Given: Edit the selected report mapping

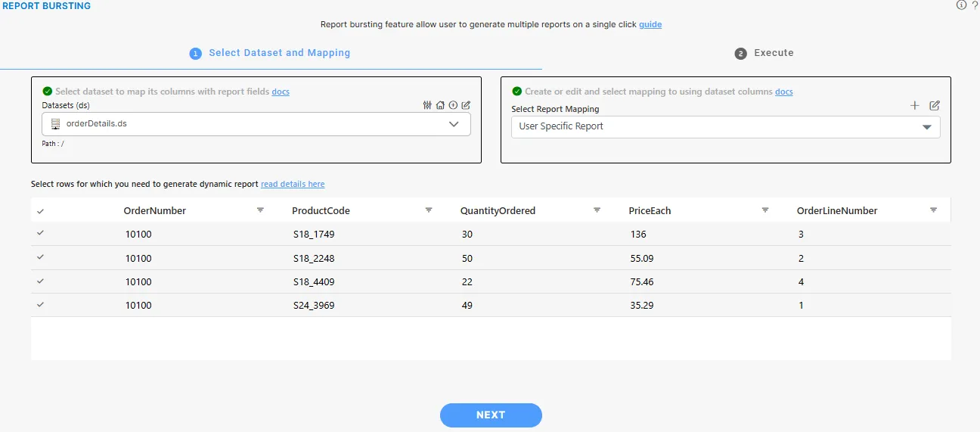Looking at the screenshot, I should click(x=935, y=105).
